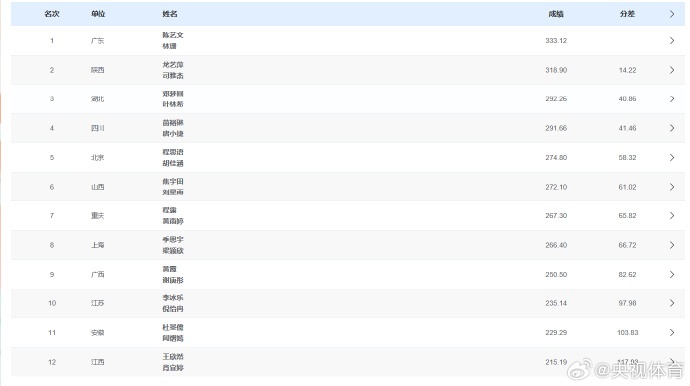690x386 pixels.
Task: Select the 江苏 unit cell
Action: pos(98,303)
